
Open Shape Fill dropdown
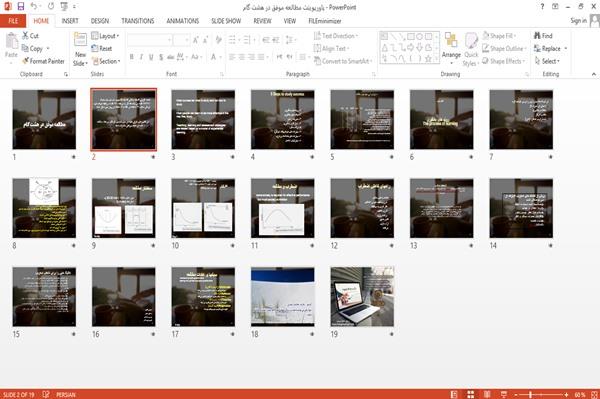499,36
